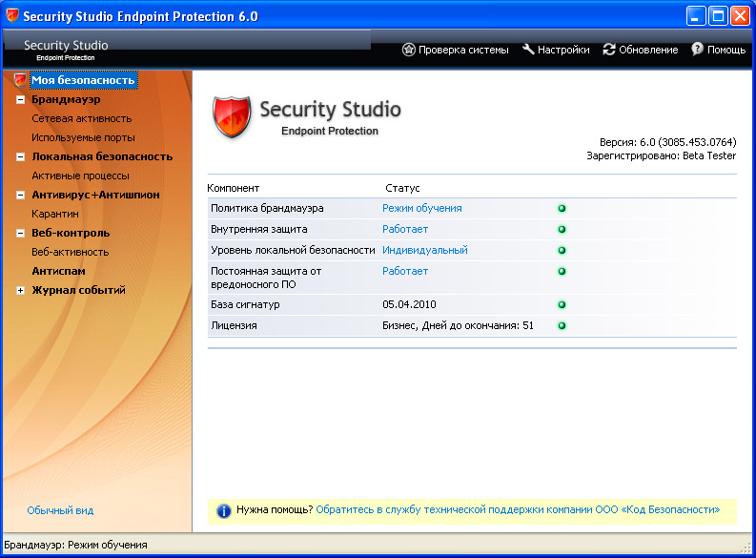Click Зарегистрировано: Beta Tester text

[x=661, y=155]
